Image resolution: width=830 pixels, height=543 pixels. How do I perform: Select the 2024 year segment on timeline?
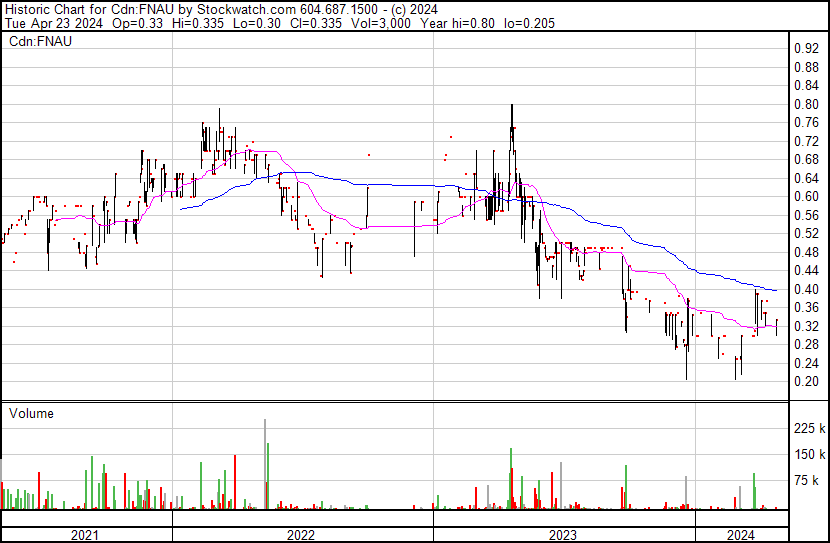742,535
